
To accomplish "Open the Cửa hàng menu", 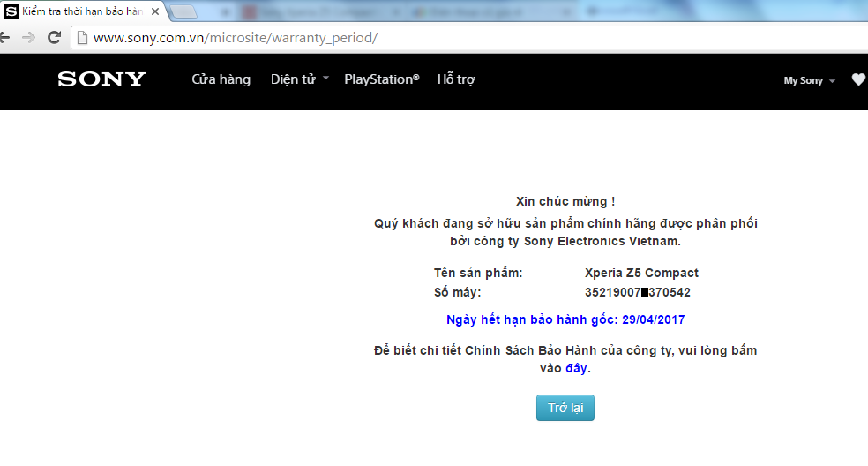I will (x=221, y=79).
